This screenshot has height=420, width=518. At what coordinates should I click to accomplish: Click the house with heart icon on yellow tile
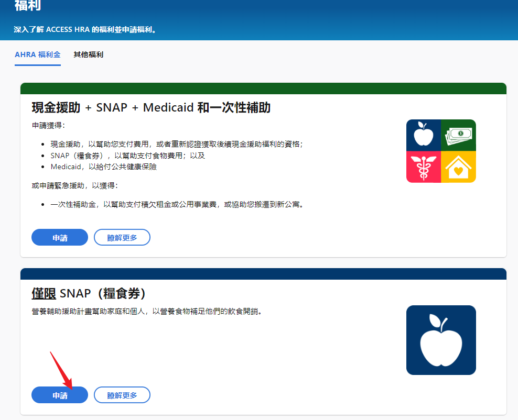tap(459, 167)
